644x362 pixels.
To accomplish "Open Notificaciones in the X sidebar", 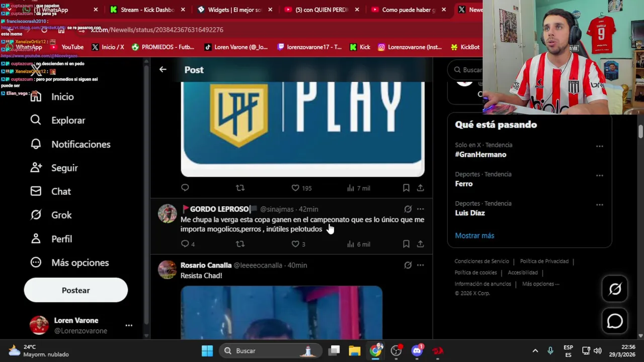I will coord(70,144).
